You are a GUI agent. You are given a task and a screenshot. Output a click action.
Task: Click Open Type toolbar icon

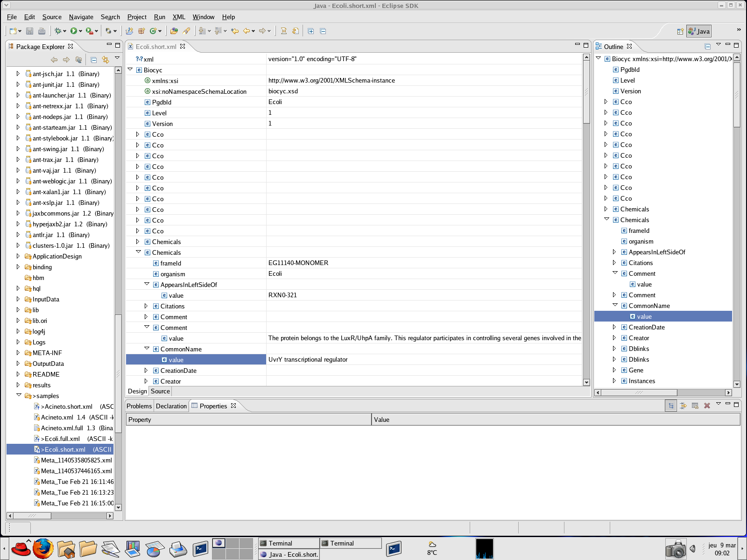(x=174, y=31)
